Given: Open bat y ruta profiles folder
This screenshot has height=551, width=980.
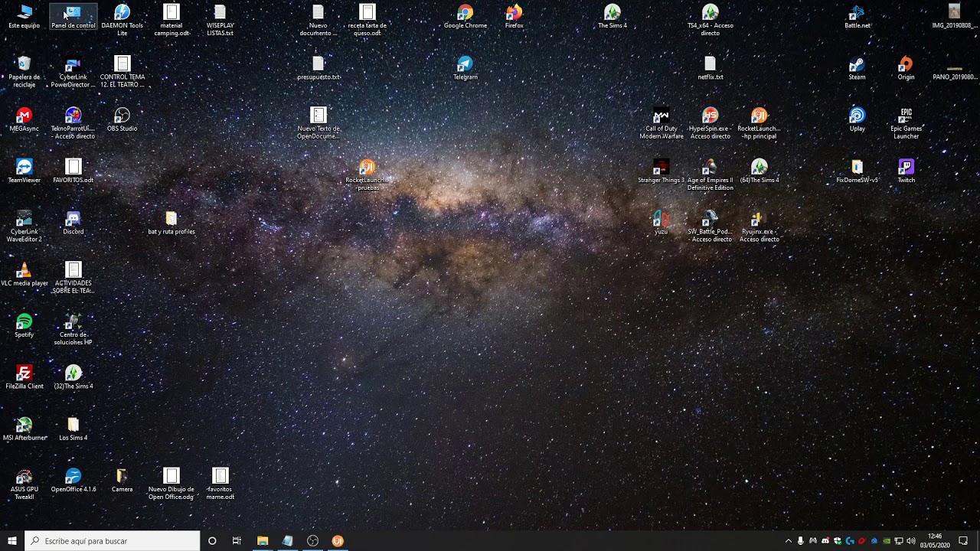Looking at the screenshot, I should pos(171,223).
